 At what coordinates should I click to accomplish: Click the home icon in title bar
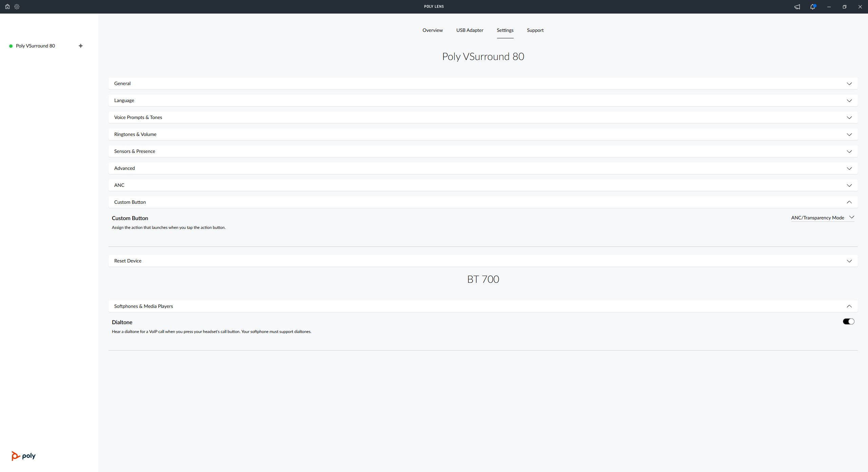[x=7, y=6]
